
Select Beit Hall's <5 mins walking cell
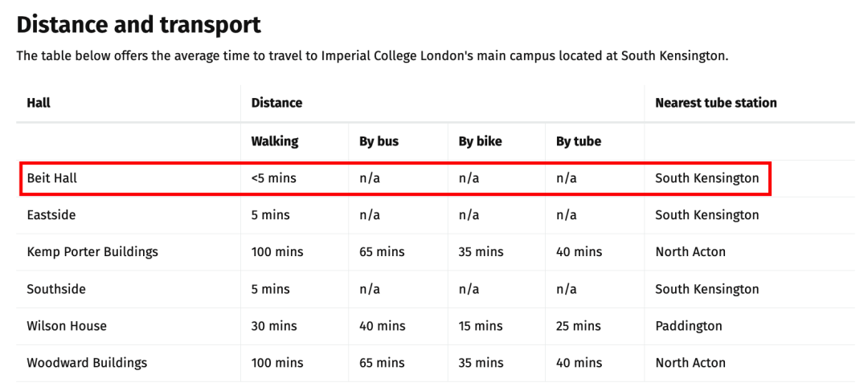point(273,178)
